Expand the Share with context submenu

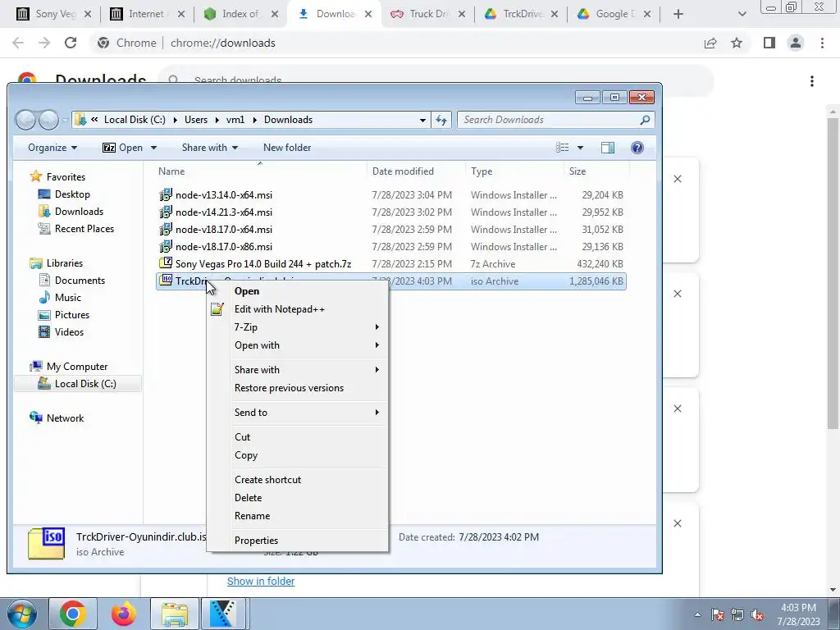coord(297,370)
